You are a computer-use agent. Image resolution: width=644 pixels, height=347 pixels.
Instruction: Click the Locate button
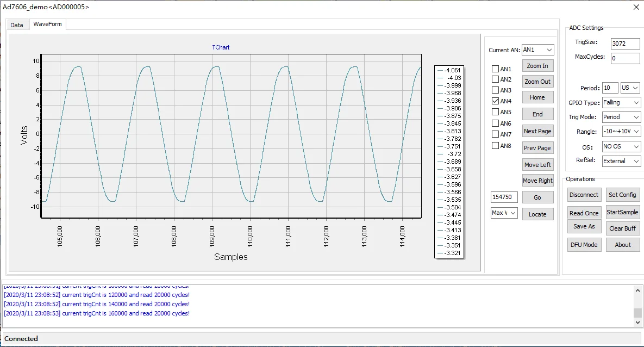[537, 214]
